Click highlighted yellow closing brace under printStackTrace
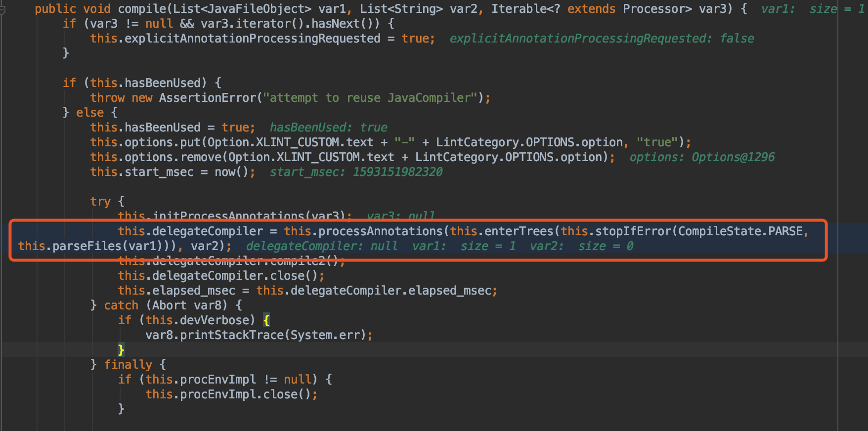Image resolution: width=868 pixels, height=431 pixels. tap(121, 350)
